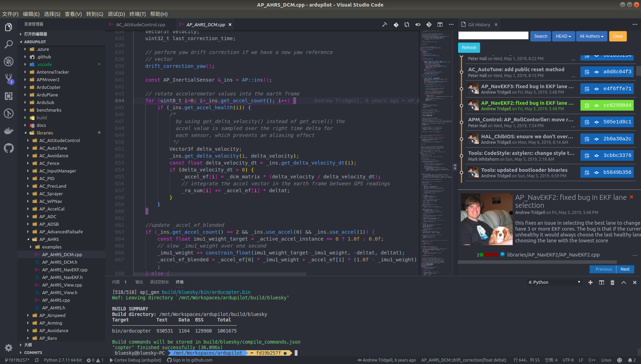The image size is (641, 364).
Task: Open the 文件(F) menu
Action: pos(10,14)
